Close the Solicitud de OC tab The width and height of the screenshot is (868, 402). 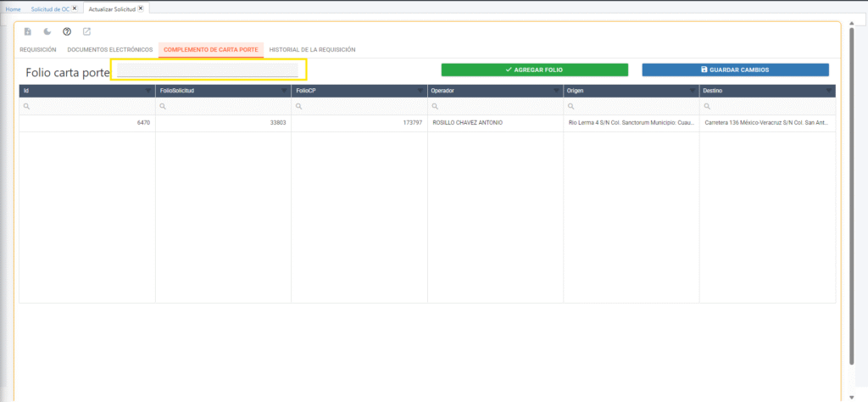(75, 8)
